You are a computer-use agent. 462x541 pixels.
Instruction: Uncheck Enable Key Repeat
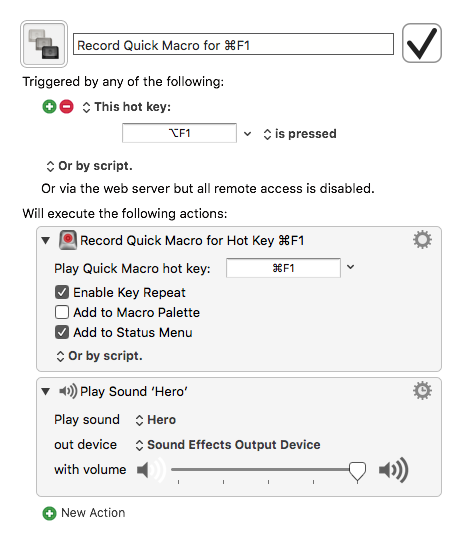pyautogui.click(x=62, y=292)
